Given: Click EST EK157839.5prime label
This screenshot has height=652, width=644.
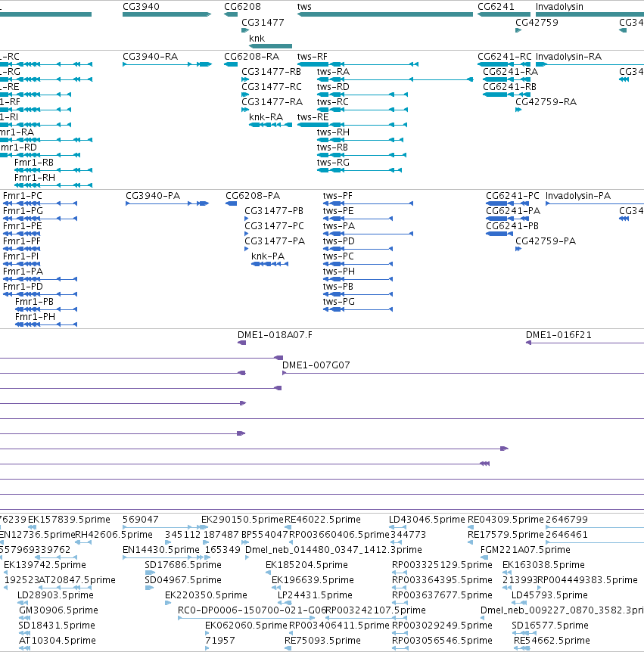Looking at the screenshot, I should (69, 520).
